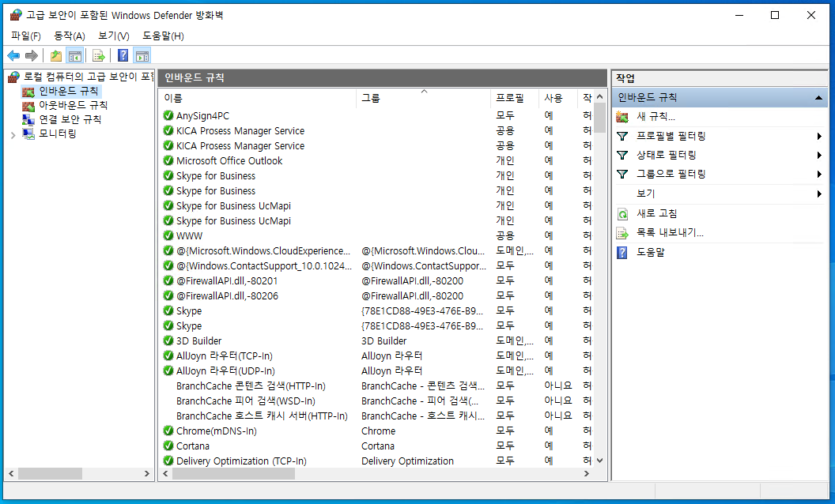Open the 보기 submenu arrow in actions
Viewport: 835px width, 504px height.
point(819,194)
